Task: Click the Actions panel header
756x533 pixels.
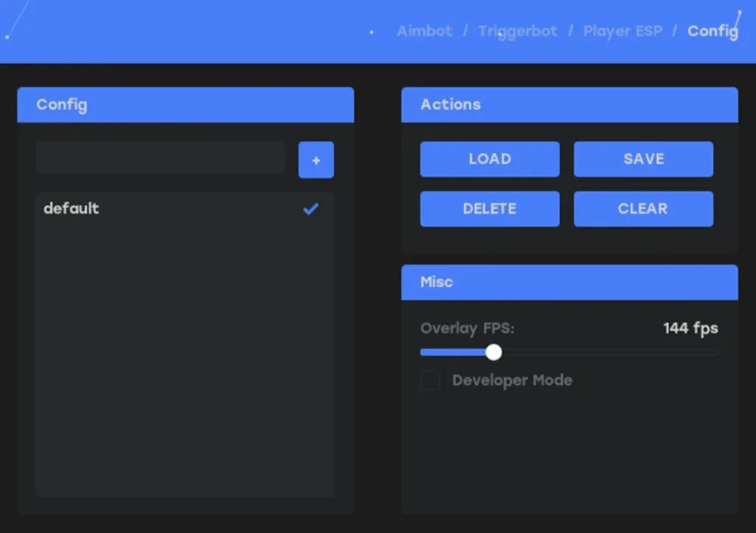Action: (569, 104)
